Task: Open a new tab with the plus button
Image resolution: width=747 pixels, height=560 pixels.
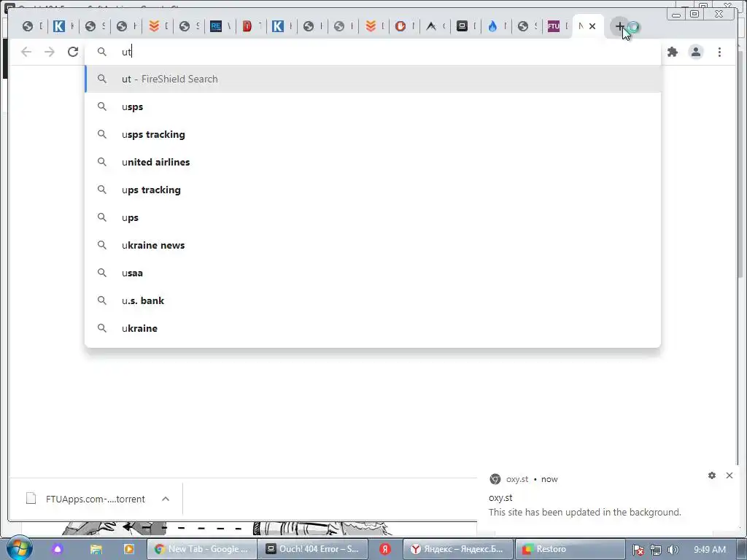Action: [x=619, y=26]
